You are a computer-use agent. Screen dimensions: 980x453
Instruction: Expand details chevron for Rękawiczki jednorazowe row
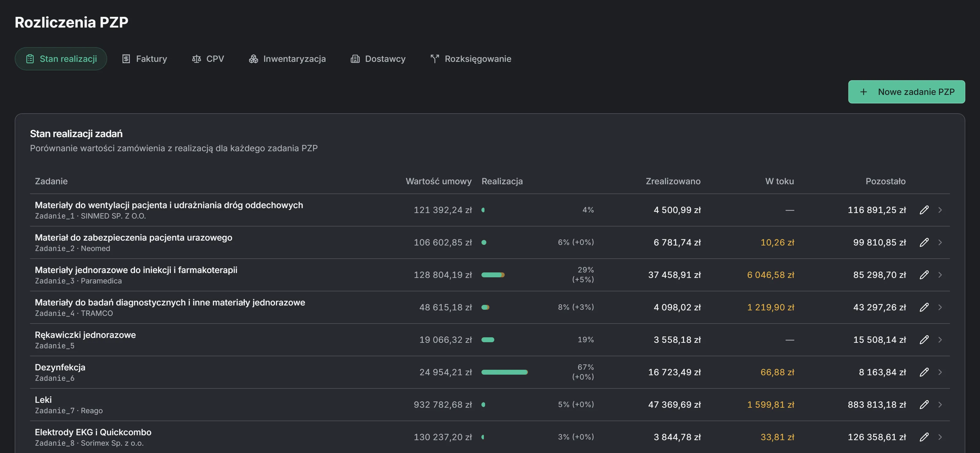(x=940, y=340)
